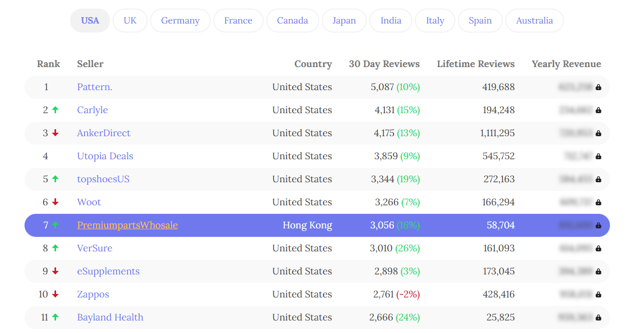The height and width of the screenshot is (333, 644).
Task: Click the red down arrow beside rank 10
Action: point(56,294)
